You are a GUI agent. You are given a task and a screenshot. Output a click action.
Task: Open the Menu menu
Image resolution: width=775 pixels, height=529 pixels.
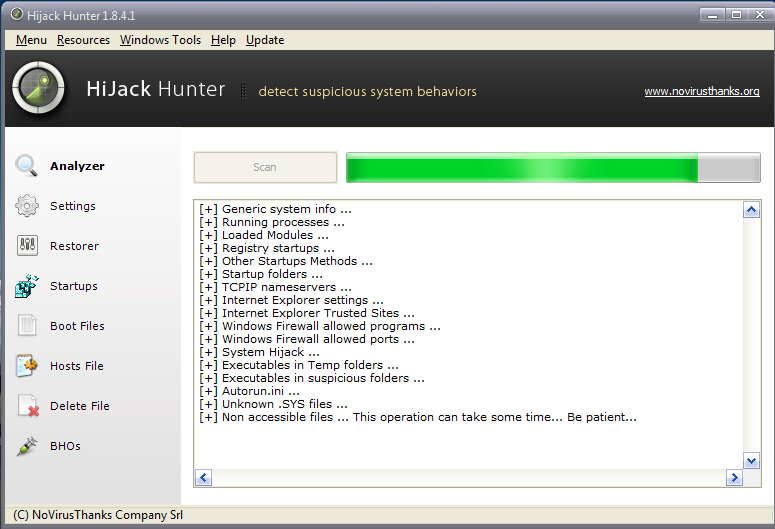click(31, 40)
